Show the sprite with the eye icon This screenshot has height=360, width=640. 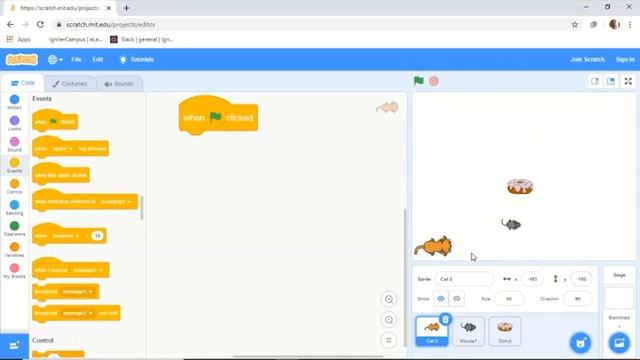(440, 299)
